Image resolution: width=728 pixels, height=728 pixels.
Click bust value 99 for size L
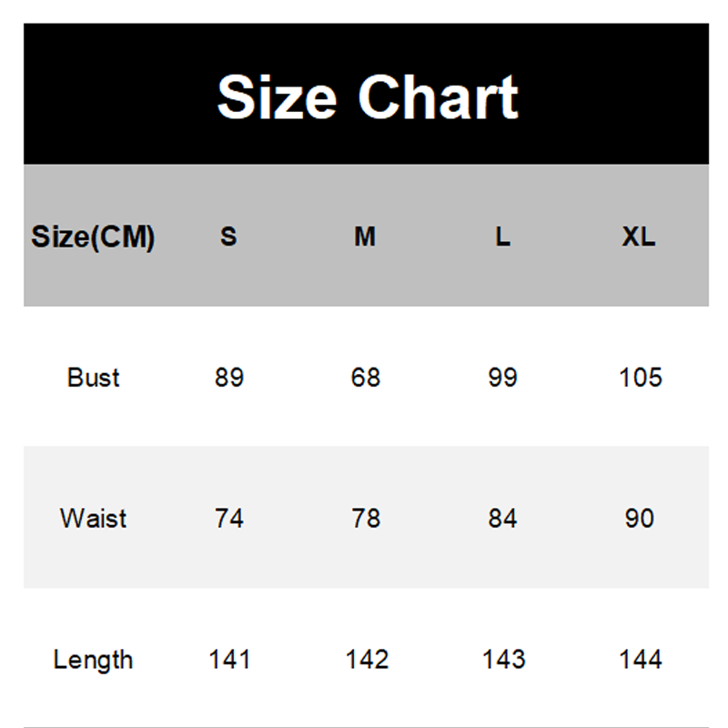(x=502, y=378)
